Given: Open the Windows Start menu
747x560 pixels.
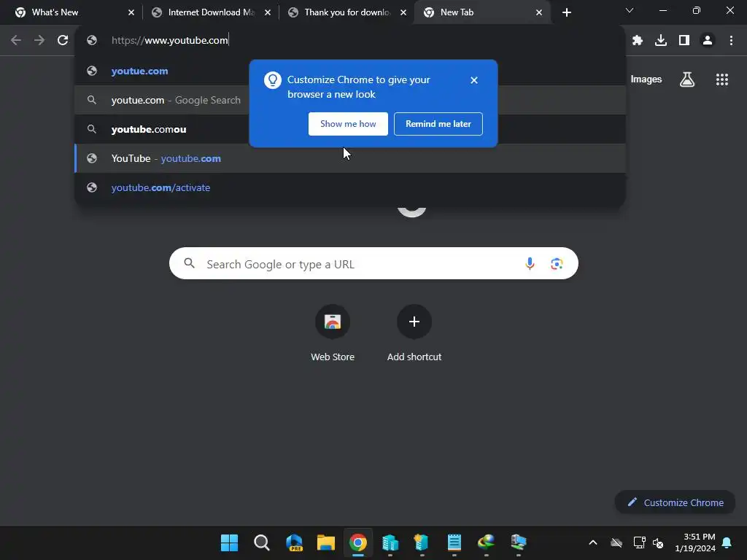Looking at the screenshot, I should coord(229,542).
